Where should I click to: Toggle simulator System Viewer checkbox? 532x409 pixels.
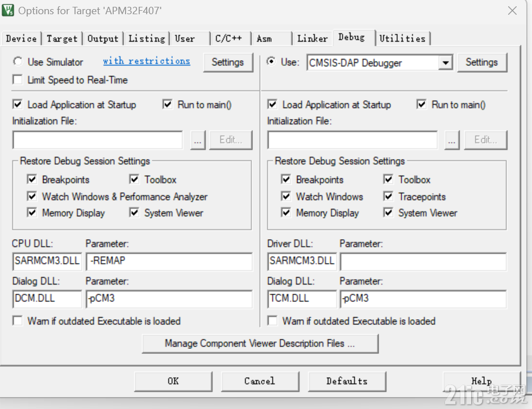point(134,212)
